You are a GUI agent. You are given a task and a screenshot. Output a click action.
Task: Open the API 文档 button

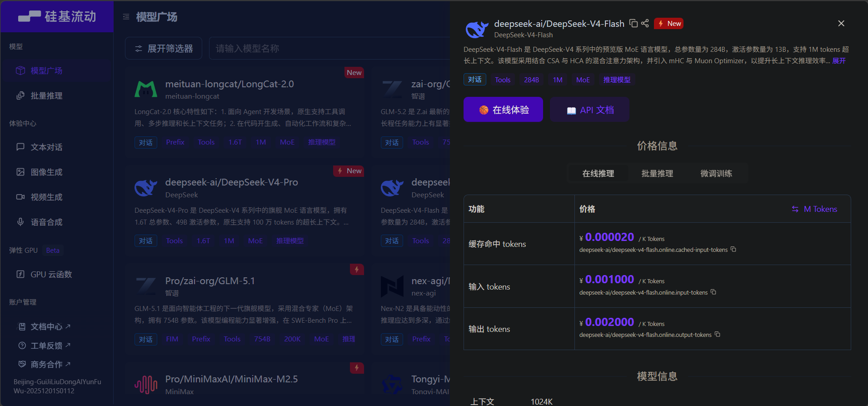(x=590, y=110)
